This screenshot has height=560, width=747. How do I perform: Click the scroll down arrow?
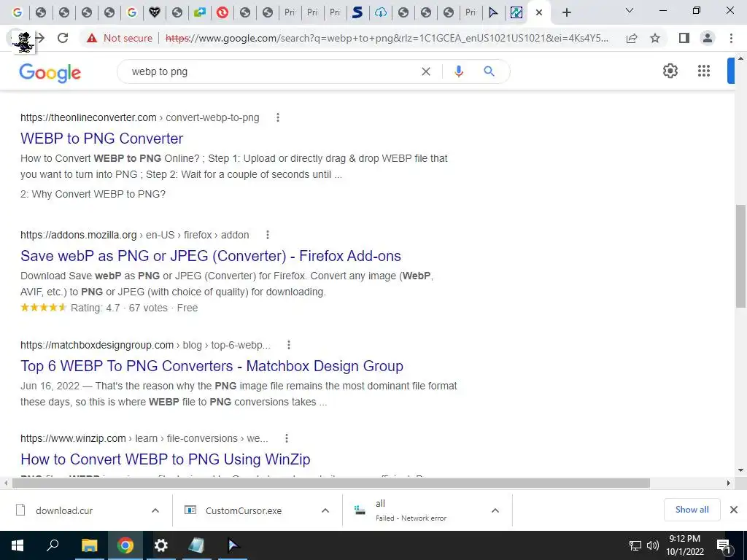click(x=740, y=470)
